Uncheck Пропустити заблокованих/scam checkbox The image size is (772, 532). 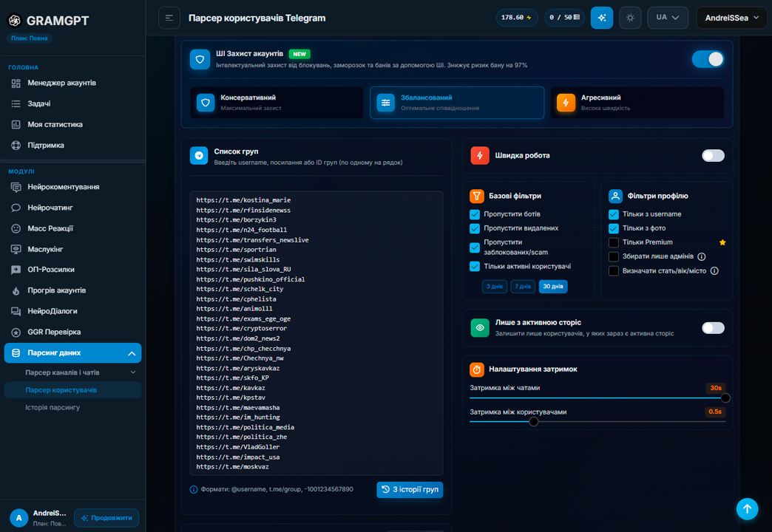pos(475,248)
